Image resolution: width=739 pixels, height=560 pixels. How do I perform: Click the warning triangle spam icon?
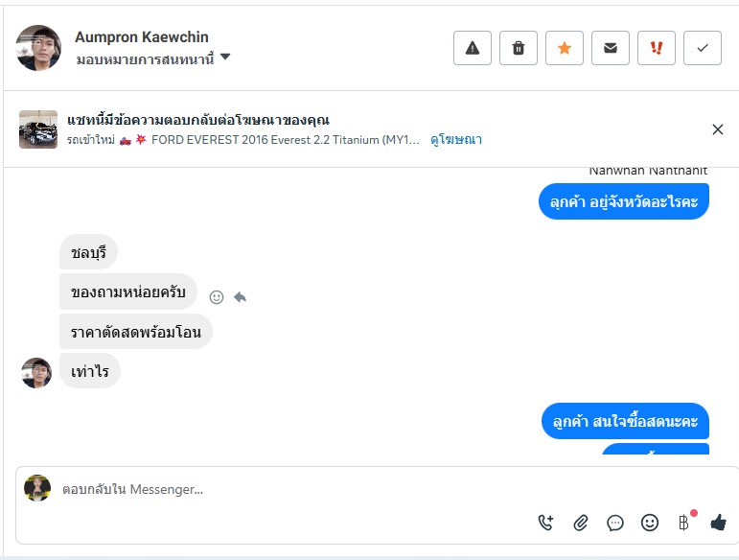click(473, 48)
